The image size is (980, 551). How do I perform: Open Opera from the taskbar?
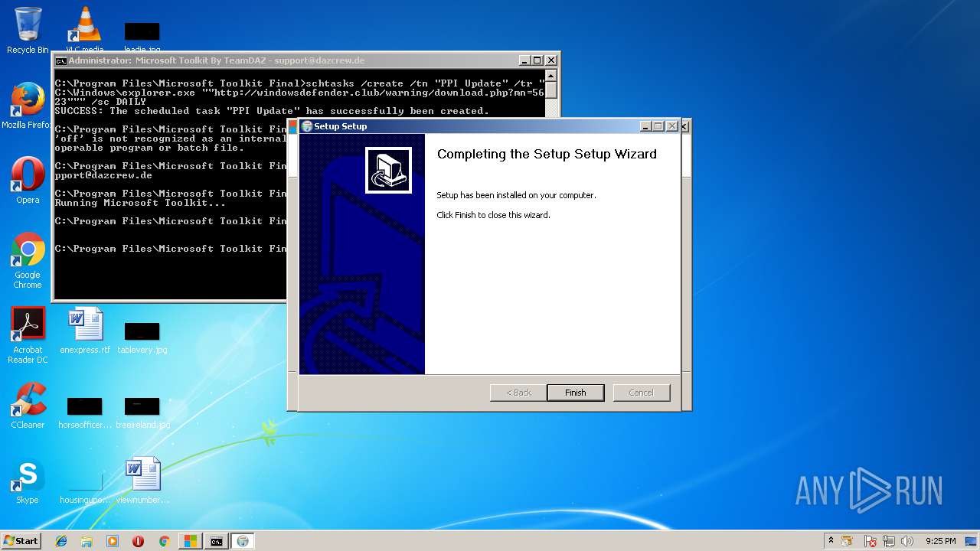coord(138,541)
